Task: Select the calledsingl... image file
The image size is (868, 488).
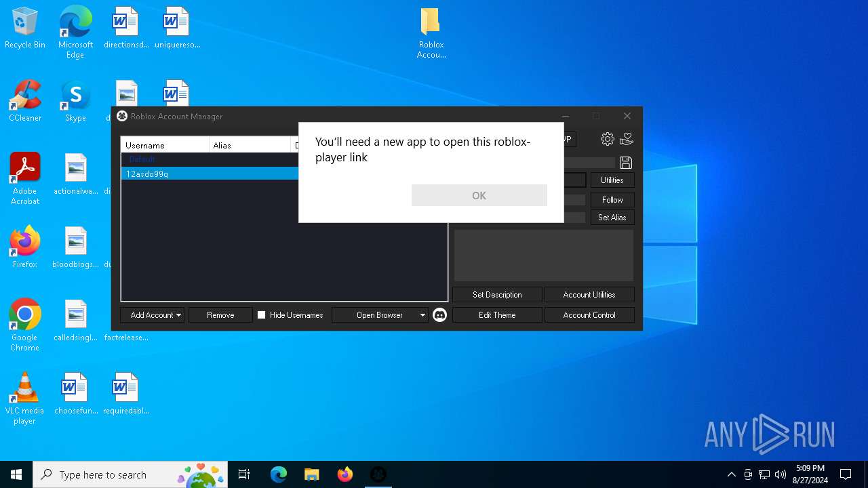Action: 76,321
